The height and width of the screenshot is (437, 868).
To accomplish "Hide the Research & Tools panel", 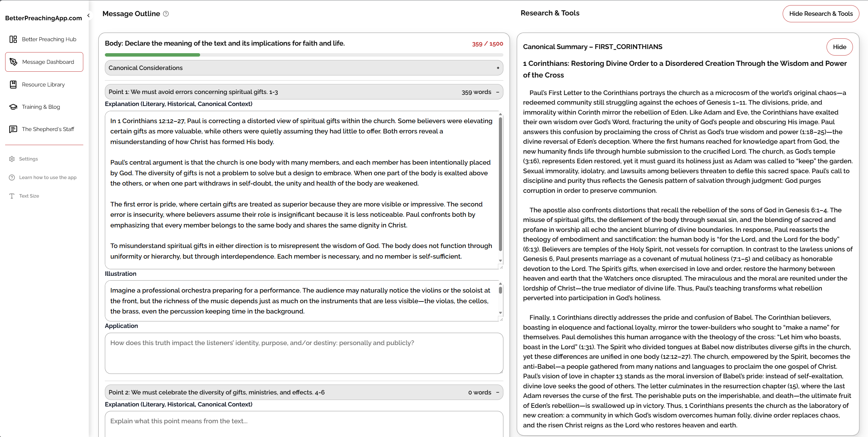I will coord(821,14).
